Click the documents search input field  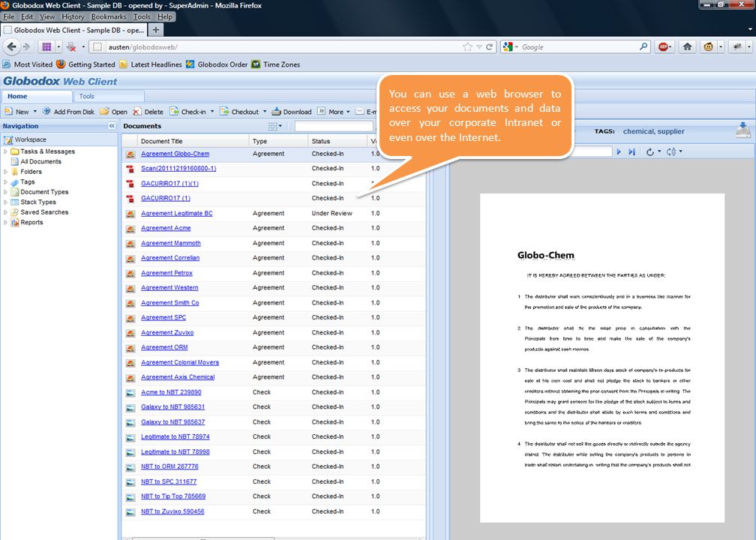(x=334, y=126)
